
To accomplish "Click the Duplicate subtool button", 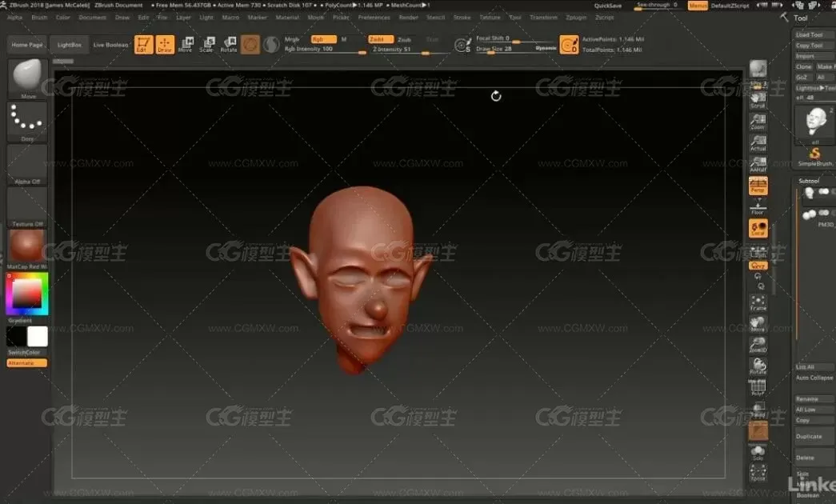I will tap(813, 436).
